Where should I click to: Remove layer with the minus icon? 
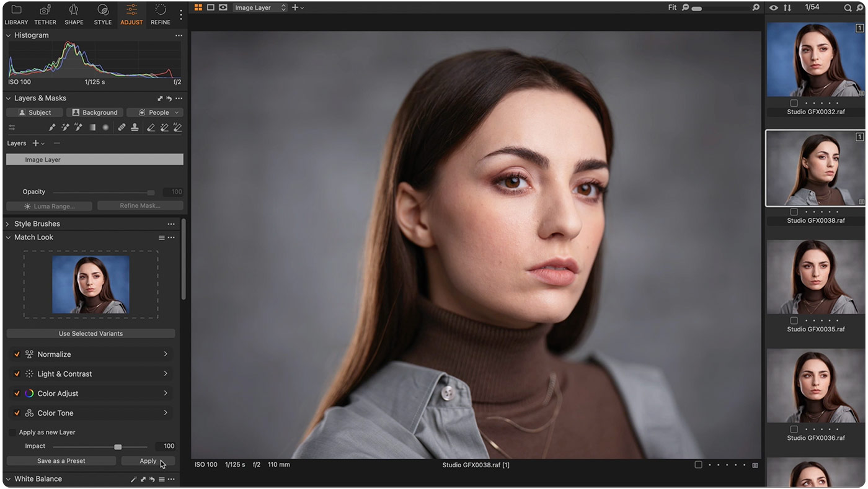[x=57, y=143]
